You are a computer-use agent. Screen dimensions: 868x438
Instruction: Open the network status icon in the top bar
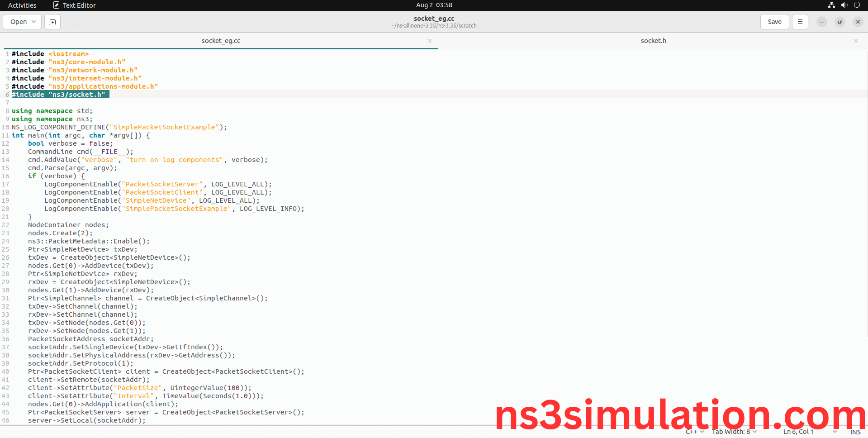831,5
